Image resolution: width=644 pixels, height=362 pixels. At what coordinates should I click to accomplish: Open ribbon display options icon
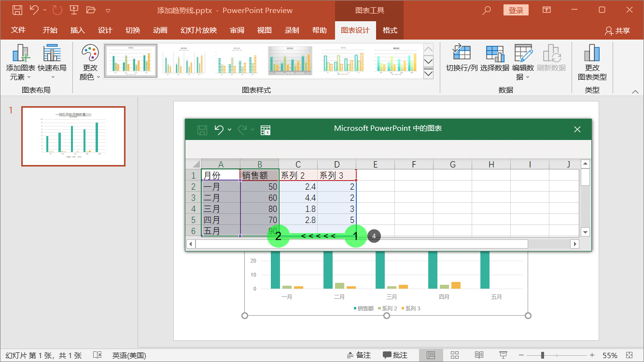[x=546, y=10]
